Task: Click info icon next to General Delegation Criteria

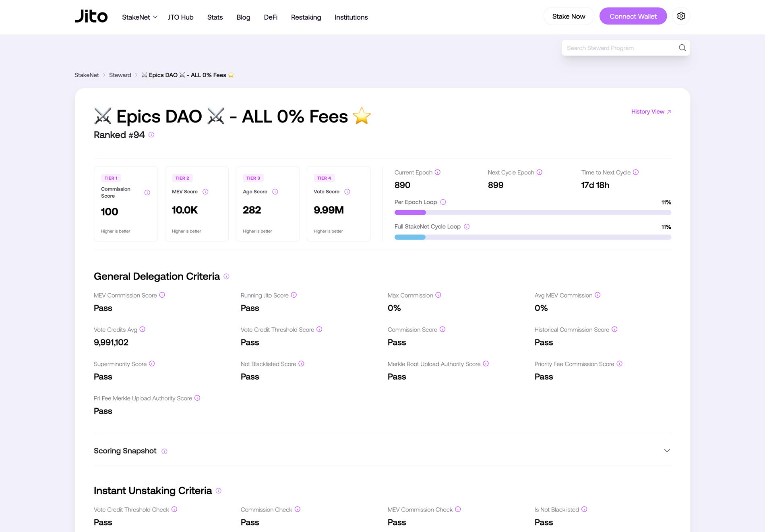Action: tap(226, 276)
